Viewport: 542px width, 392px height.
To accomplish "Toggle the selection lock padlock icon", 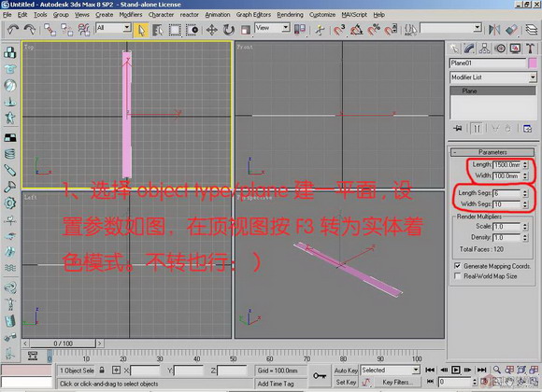I will (x=102, y=371).
